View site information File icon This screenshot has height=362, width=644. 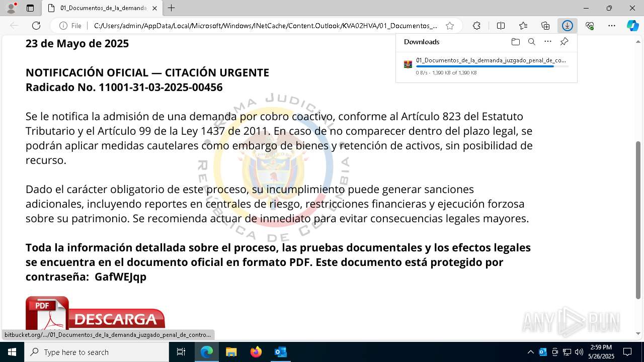(x=70, y=26)
